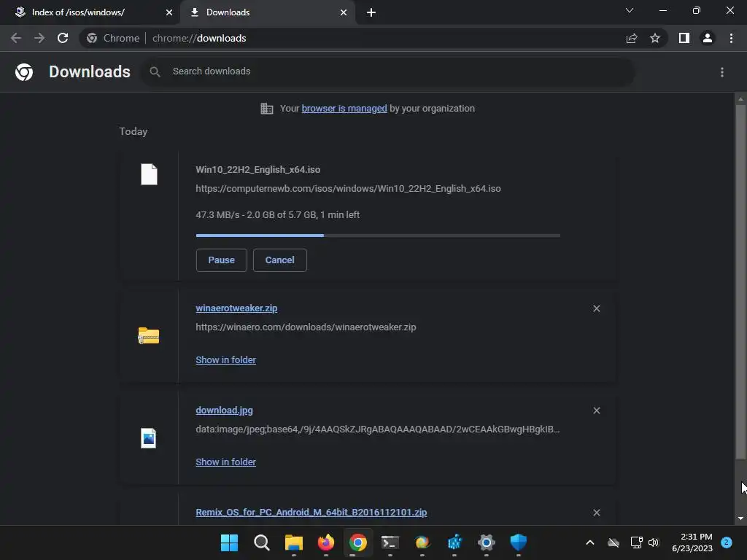Image resolution: width=747 pixels, height=560 pixels.
Task: Show hidden system tray icons
Action: (x=589, y=542)
